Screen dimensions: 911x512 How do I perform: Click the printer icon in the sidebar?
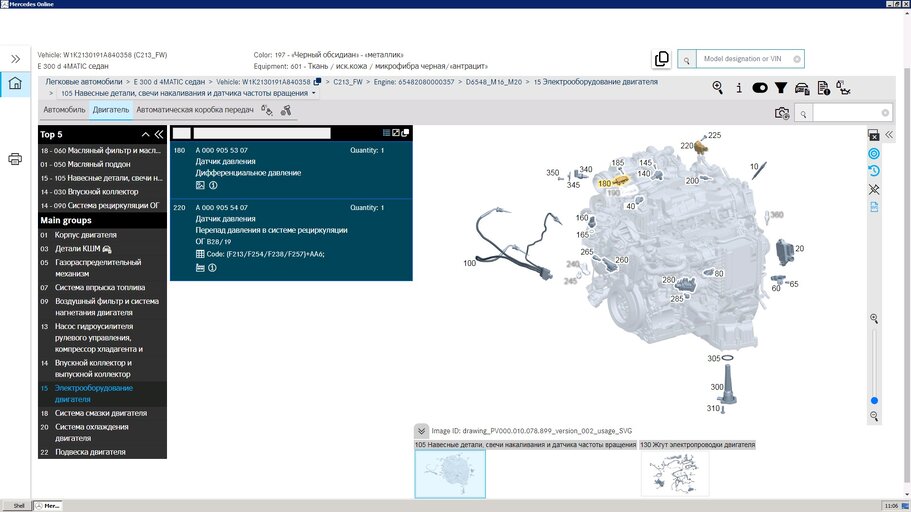point(15,159)
